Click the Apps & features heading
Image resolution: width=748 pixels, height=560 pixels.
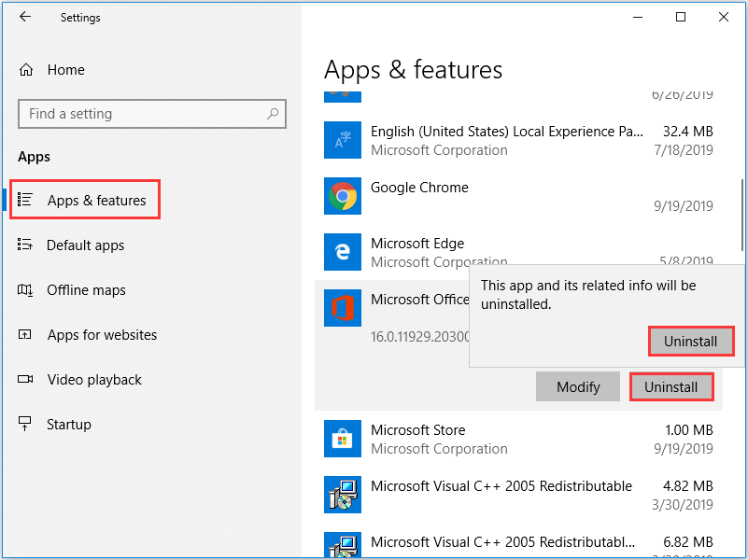pyautogui.click(x=413, y=70)
